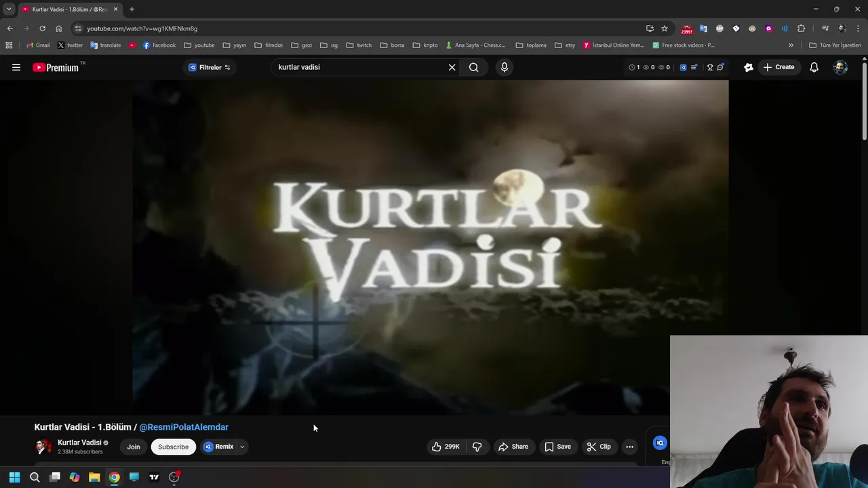Image resolution: width=868 pixels, height=488 pixels.
Task: Open Tüm Yer İşaretleri folder
Action: [x=835, y=45]
